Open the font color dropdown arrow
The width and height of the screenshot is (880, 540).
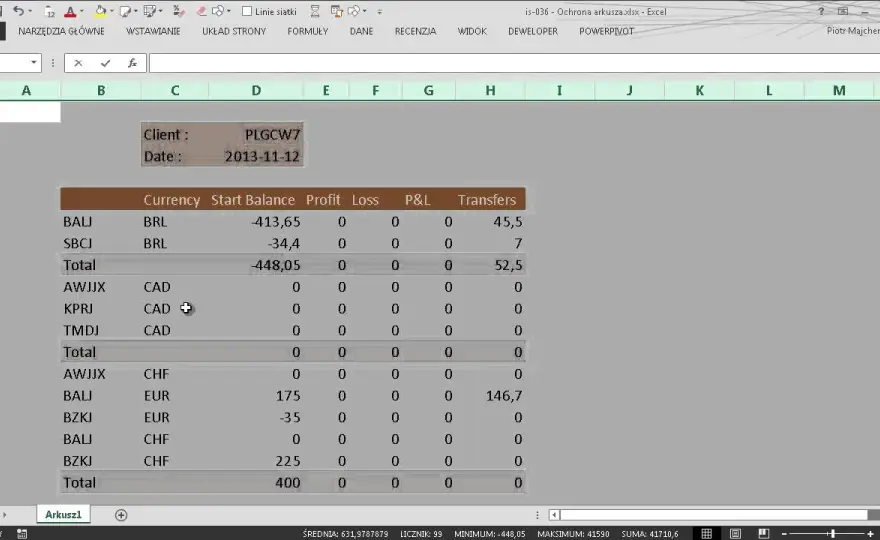[x=82, y=11]
